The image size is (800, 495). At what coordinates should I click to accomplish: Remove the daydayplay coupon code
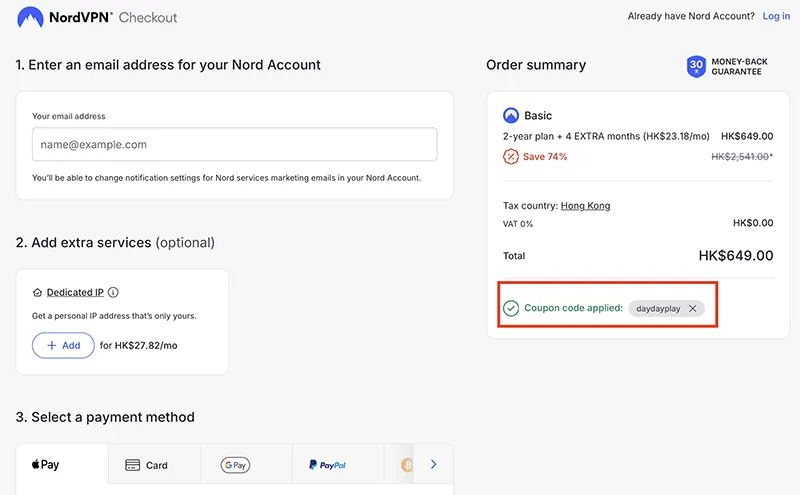coord(693,309)
